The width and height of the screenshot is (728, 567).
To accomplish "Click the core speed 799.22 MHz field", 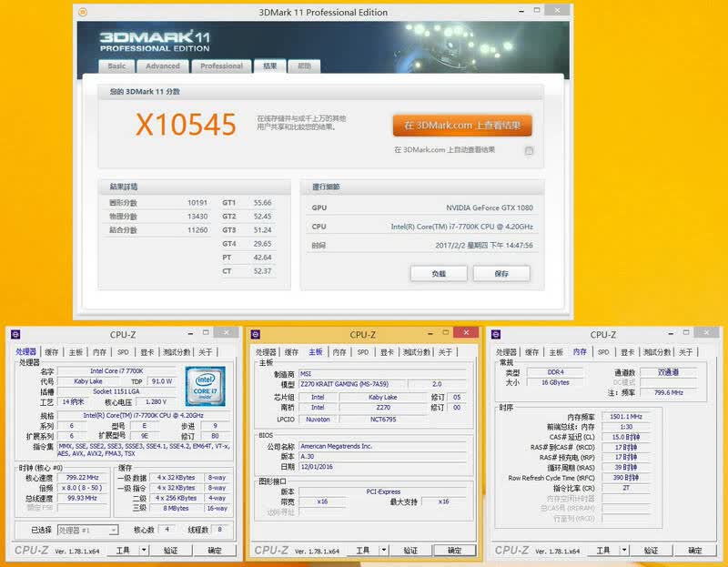I will (83, 478).
